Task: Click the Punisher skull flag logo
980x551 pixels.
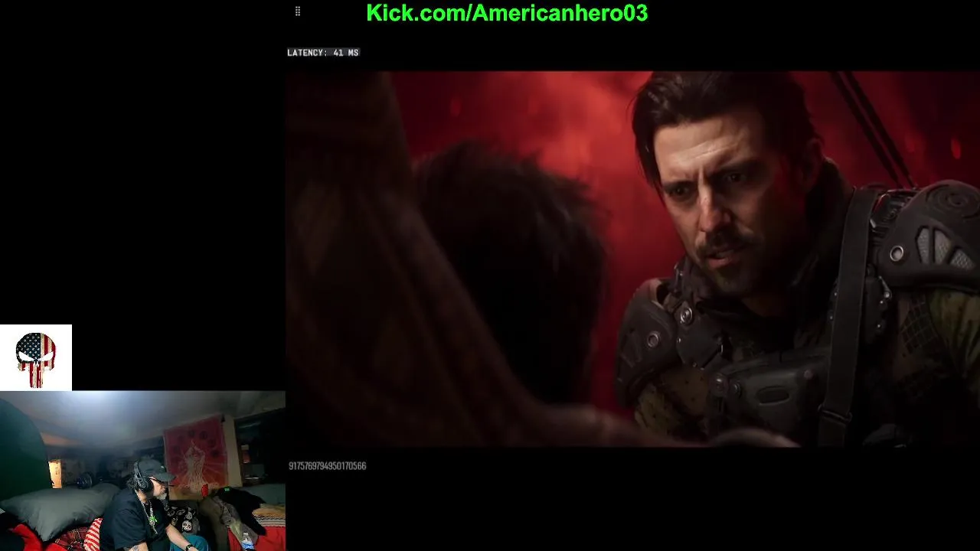Action: (x=36, y=359)
